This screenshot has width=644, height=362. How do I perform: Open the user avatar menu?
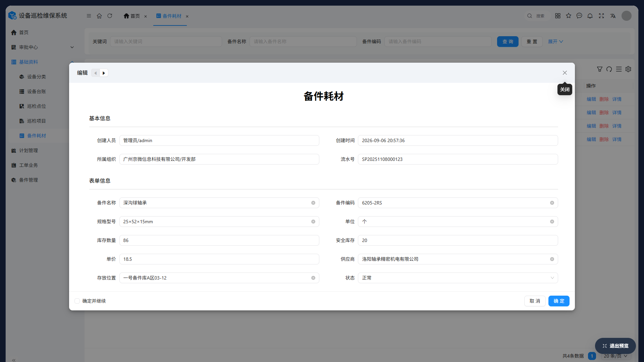pyautogui.click(x=627, y=16)
